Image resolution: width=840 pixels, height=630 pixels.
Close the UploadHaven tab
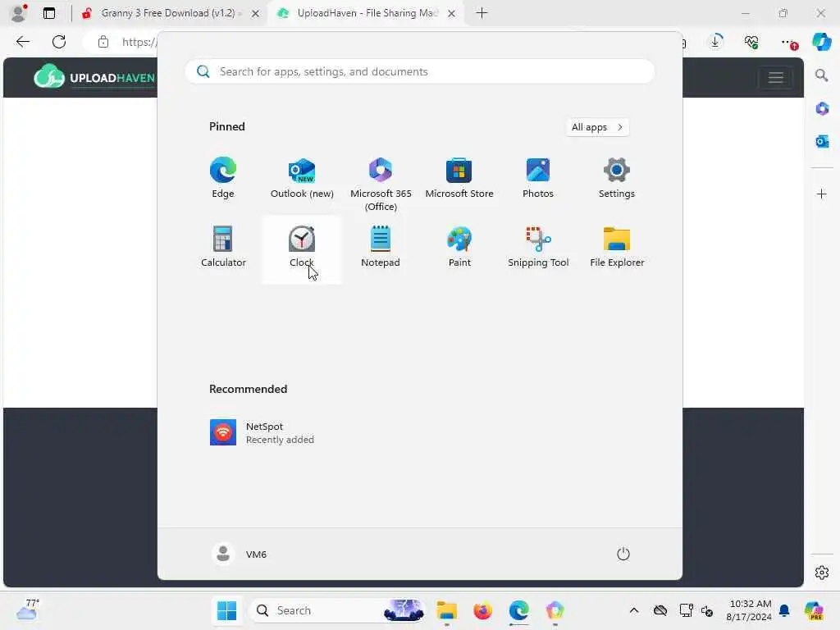452,13
